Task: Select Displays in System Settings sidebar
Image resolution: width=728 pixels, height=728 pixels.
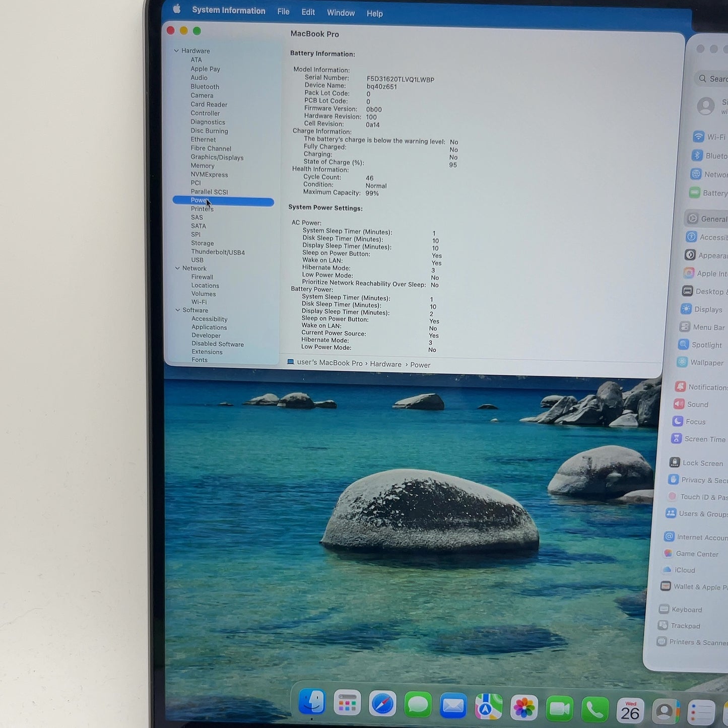Action: (x=701, y=309)
